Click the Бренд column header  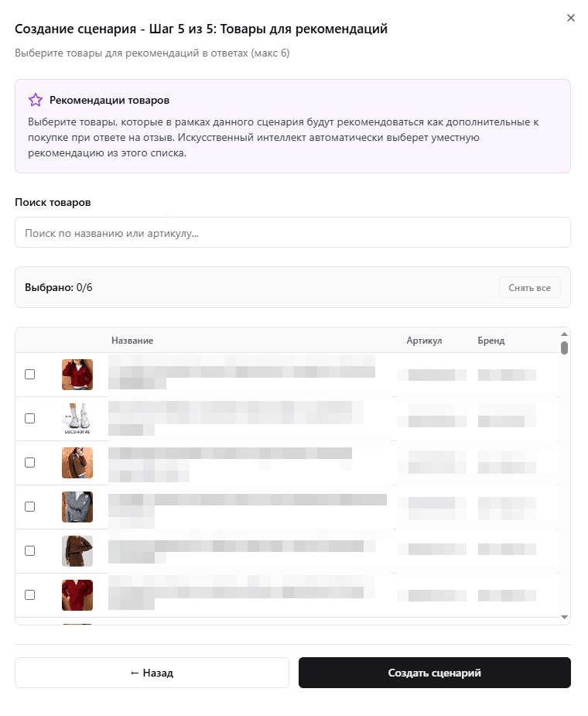491,341
